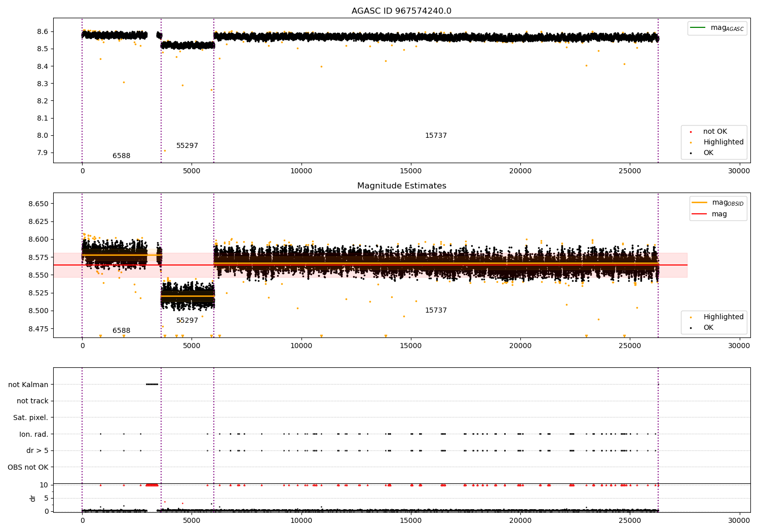Click the "8.475" y-axis tick label
Screen dimensions: 760x532
click(39, 329)
